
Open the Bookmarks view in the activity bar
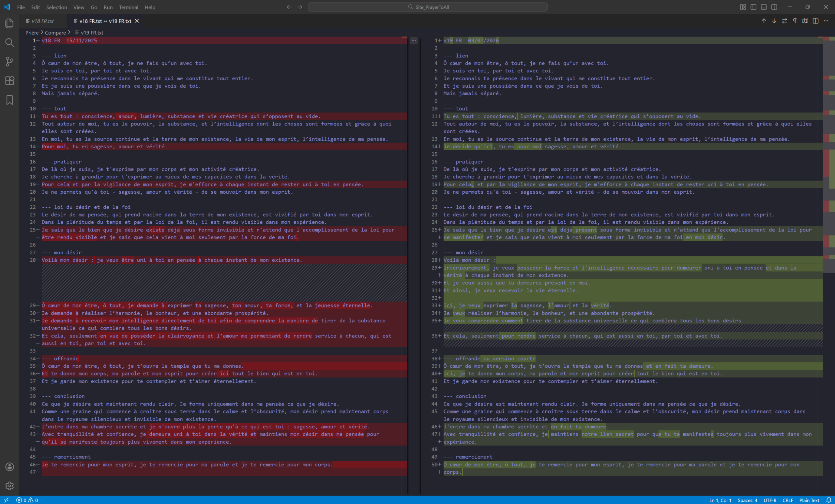coord(9,100)
